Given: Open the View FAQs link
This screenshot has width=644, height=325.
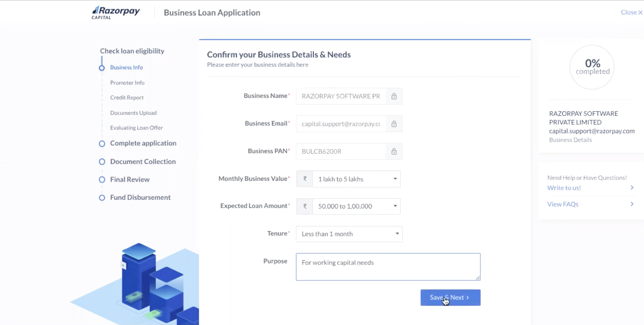Looking at the screenshot, I should point(563,204).
